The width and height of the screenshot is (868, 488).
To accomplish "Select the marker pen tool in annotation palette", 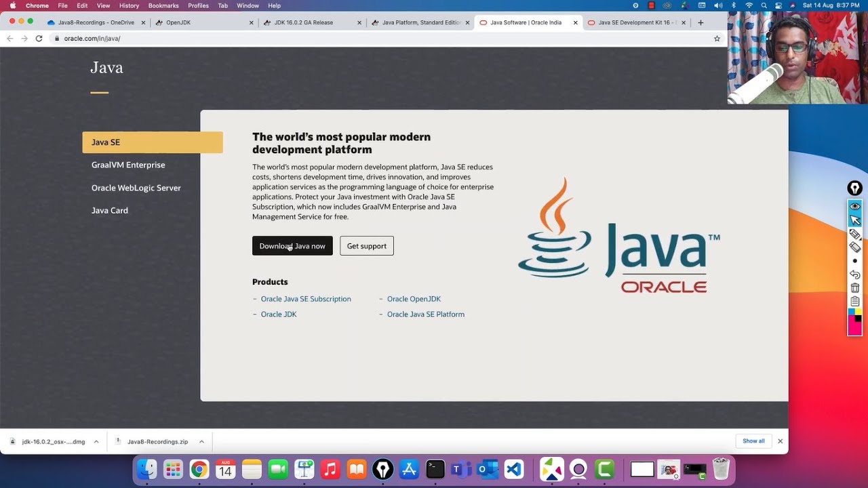I will point(854,235).
